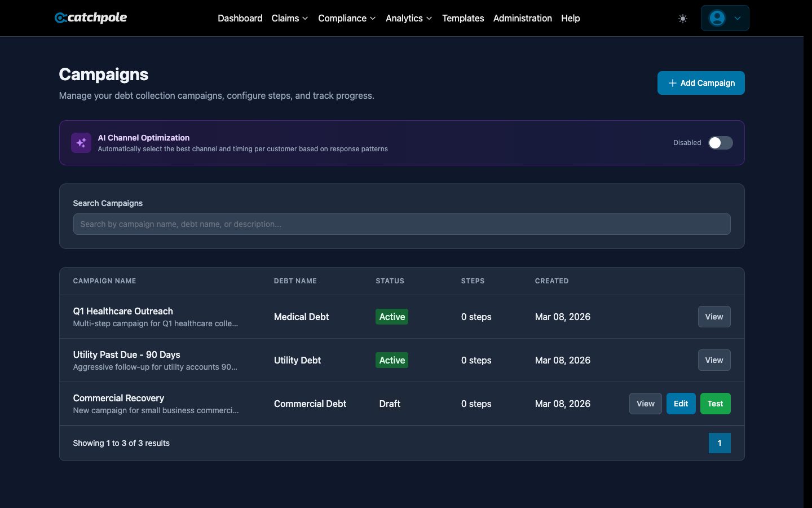This screenshot has height=508, width=812.
Task: Click the plus icon on Add Campaign
Action: (672, 83)
